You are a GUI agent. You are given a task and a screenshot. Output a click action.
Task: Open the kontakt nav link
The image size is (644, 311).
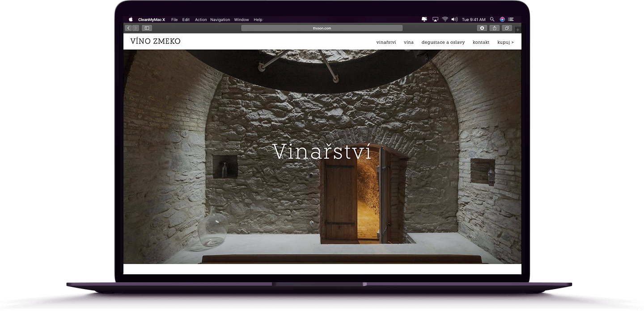tap(481, 42)
